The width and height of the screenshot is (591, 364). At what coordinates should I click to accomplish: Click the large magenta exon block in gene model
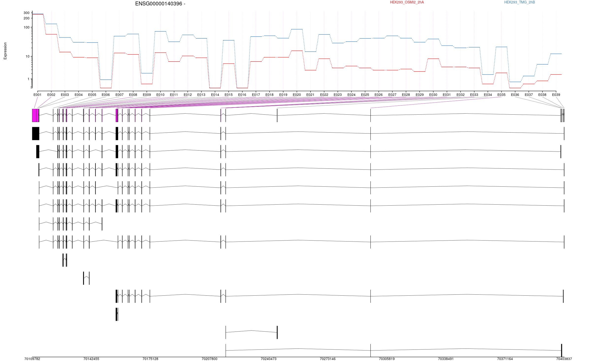point(35,115)
